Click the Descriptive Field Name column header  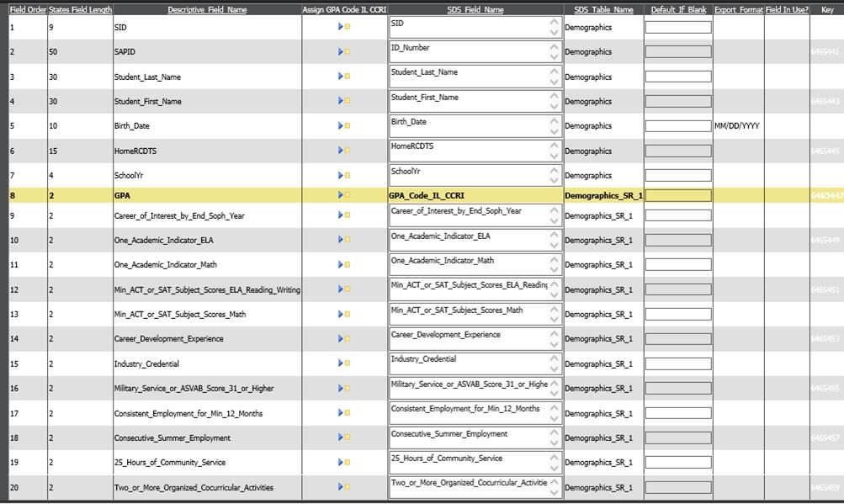(207, 10)
